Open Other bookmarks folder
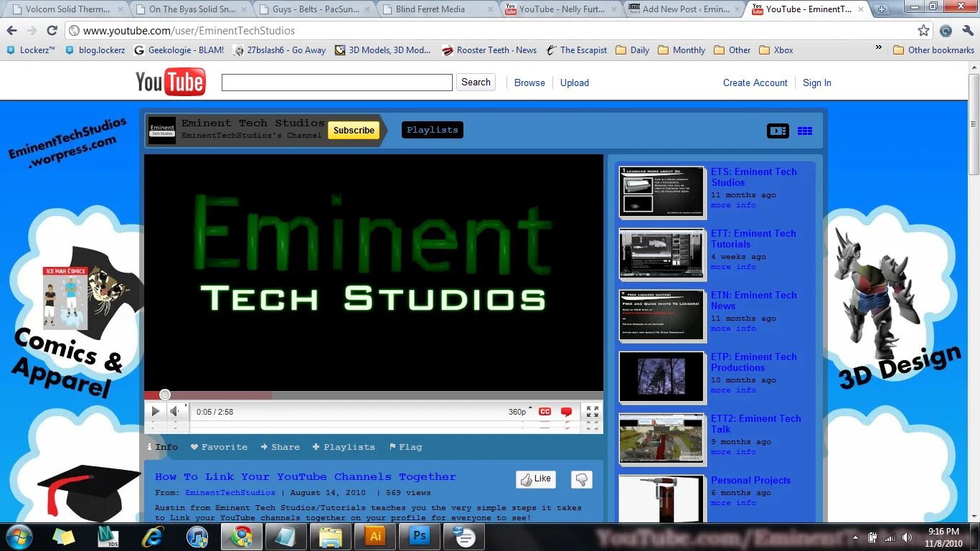This screenshot has height=551, width=980. (933, 50)
